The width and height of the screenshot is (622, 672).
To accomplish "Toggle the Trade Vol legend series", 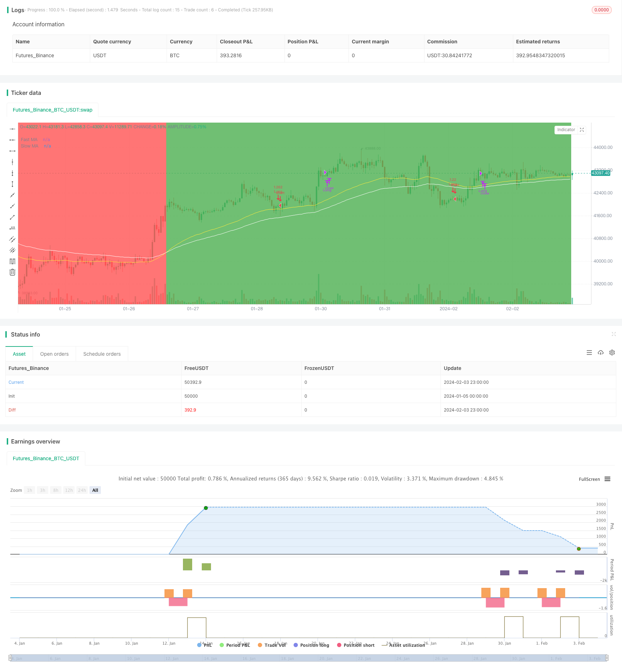I will click(x=272, y=645).
